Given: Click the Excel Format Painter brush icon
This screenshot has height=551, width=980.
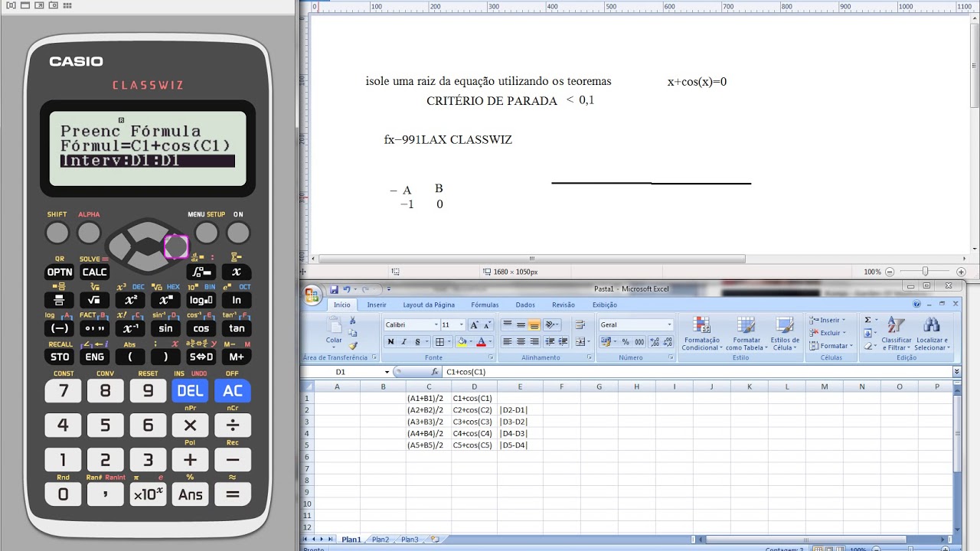Looking at the screenshot, I should pyautogui.click(x=353, y=346).
